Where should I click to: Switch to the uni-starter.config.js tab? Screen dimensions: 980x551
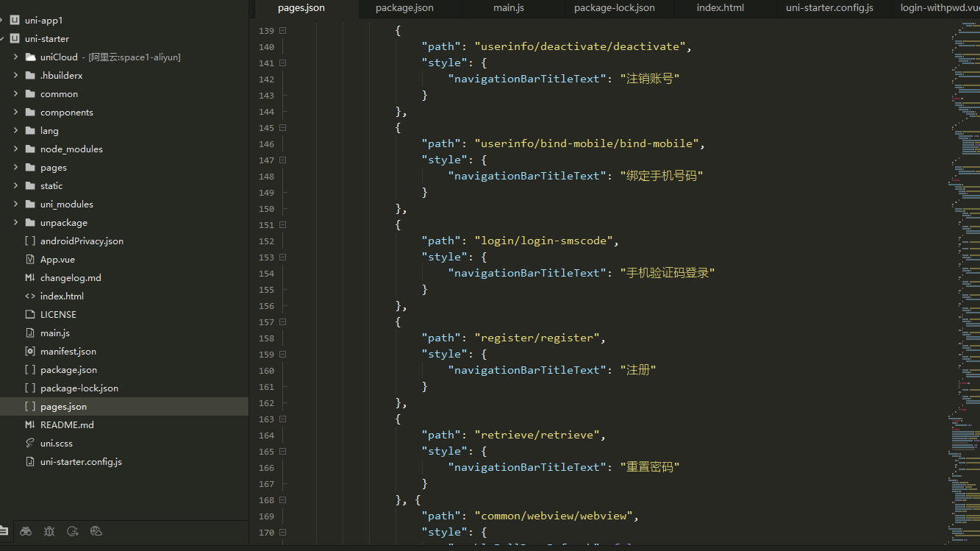(829, 8)
